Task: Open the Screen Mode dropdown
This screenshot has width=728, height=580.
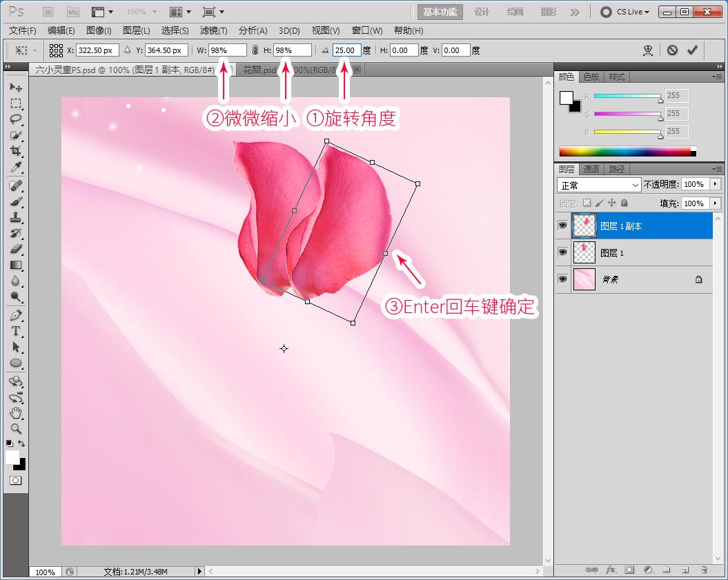Action: pos(213,12)
